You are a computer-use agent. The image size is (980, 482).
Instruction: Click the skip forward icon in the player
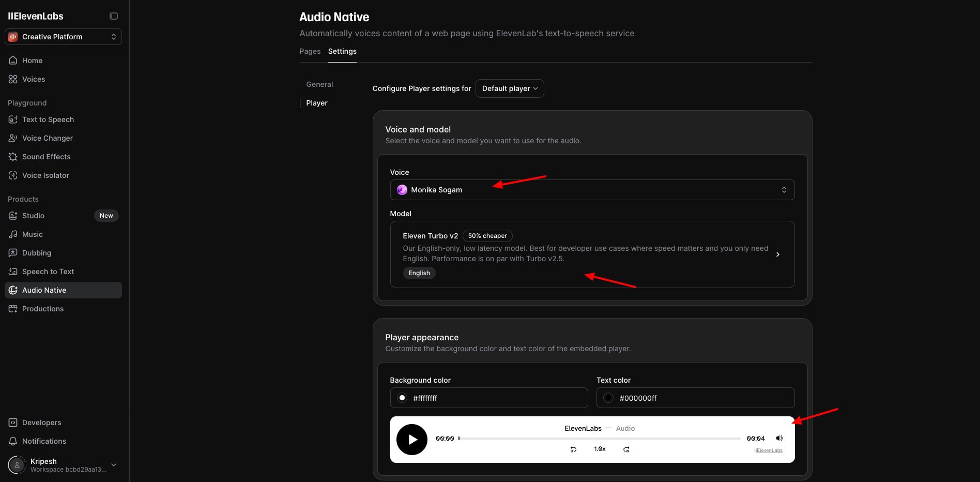[x=626, y=449]
